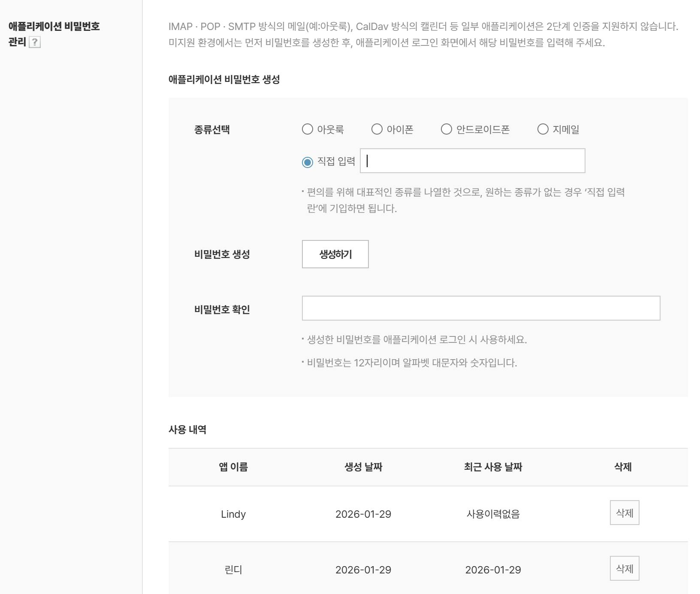The height and width of the screenshot is (594, 700).
Task: Click the 생성 날짜 column header
Action: [363, 467]
